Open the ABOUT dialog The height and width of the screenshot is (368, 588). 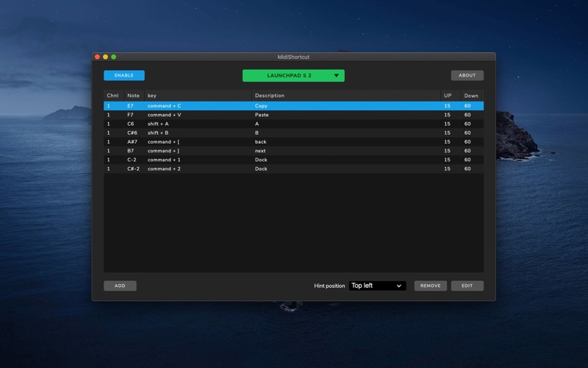(467, 76)
